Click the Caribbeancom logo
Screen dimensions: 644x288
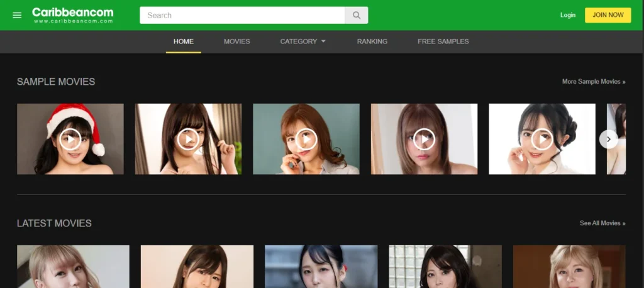tap(73, 15)
